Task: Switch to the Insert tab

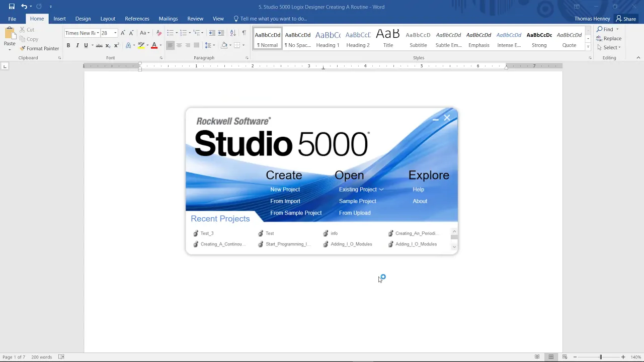Action: tap(59, 19)
